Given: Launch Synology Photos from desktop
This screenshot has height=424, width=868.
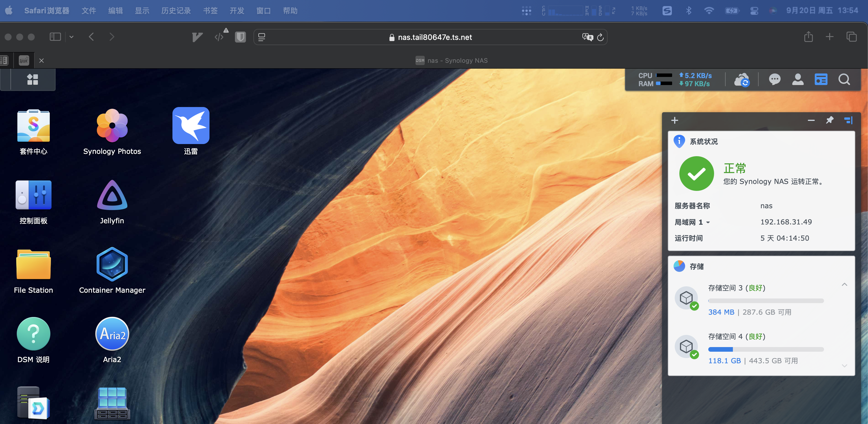Looking at the screenshot, I should click(112, 126).
